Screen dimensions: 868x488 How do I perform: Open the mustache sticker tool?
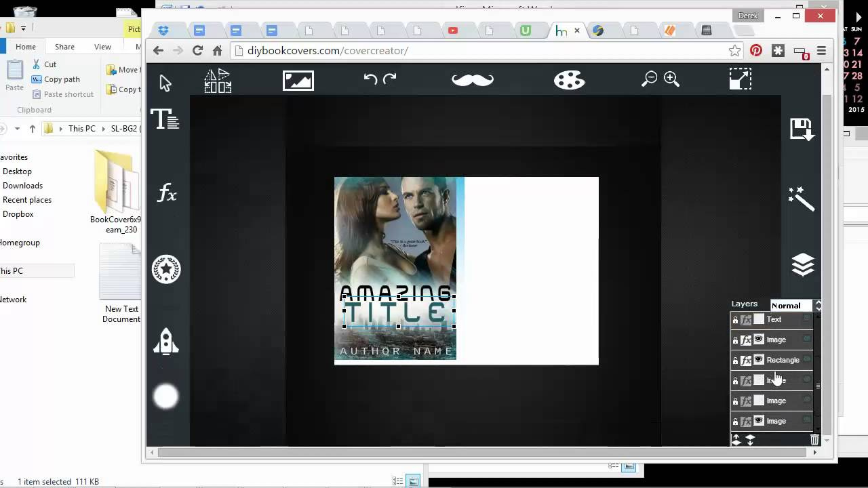pos(472,79)
